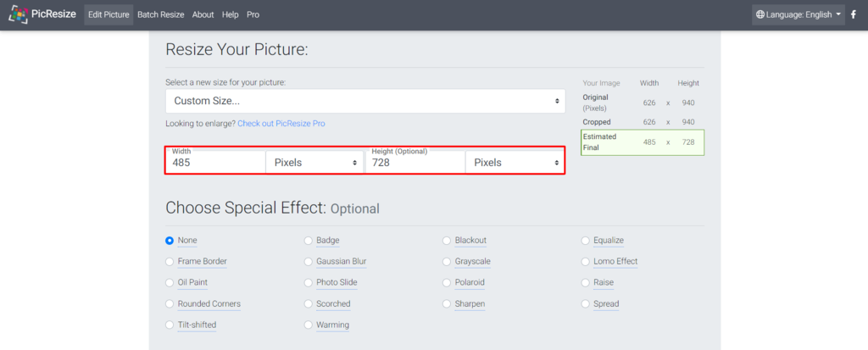Click the PicResize logo icon
Image resolution: width=868 pixels, height=350 pixels.
19,14
